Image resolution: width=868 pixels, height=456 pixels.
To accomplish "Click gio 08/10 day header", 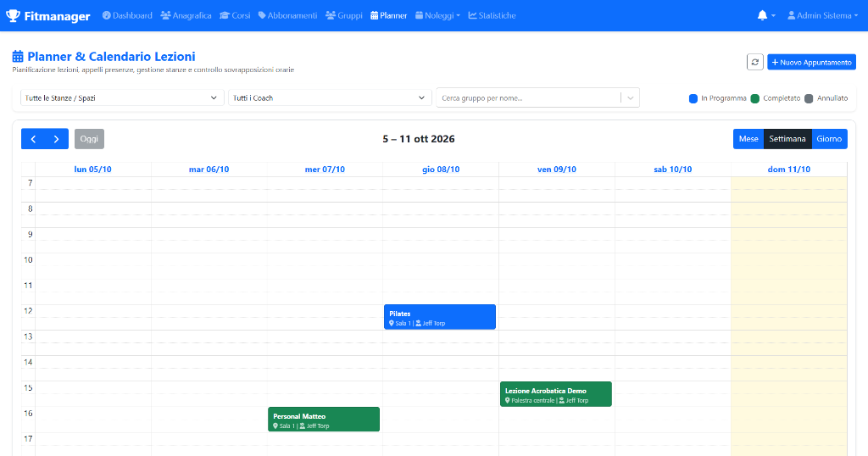I will [441, 170].
